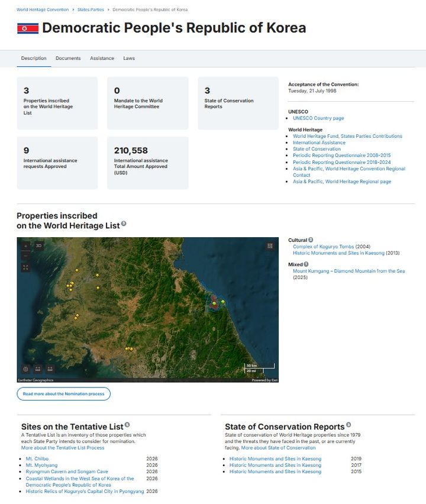Open Mt. Chilbo tentative list entry
Screen dimensions: 426x504
(x=37, y=458)
